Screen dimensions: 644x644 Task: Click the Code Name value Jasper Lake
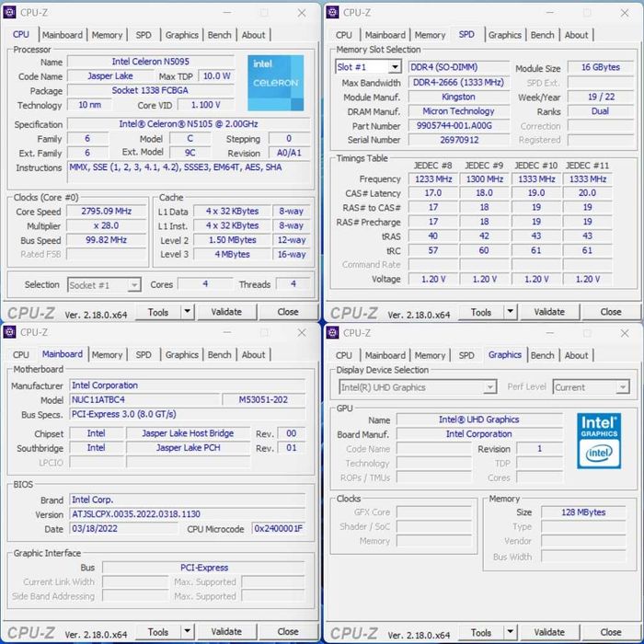click(110, 76)
